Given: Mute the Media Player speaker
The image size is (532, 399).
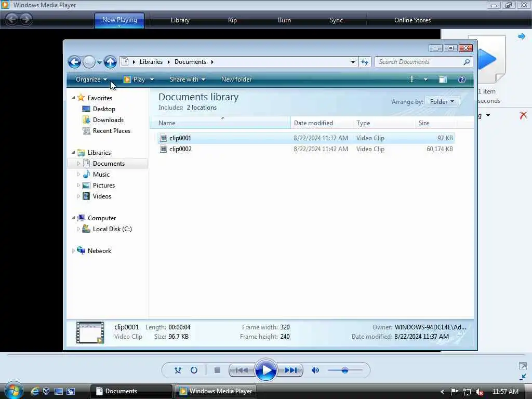Looking at the screenshot, I should coord(315,370).
